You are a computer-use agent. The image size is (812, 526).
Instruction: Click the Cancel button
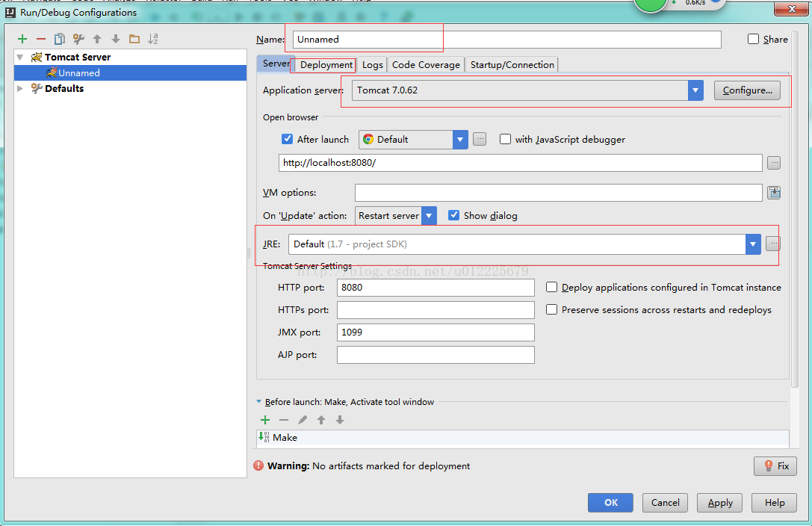[665, 503]
